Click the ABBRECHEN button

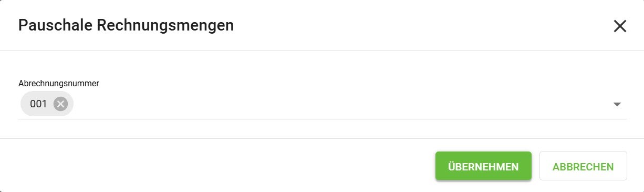coord(583,166)
